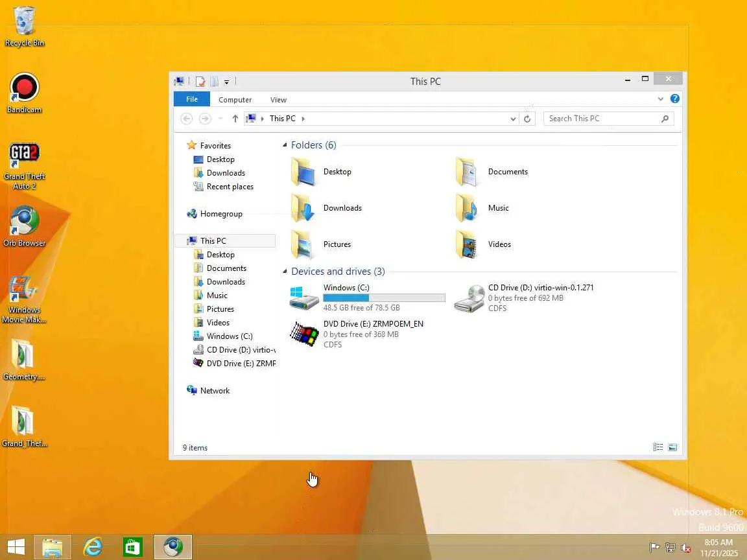Click the New folder icon in title bar
Image resolution: width=747 pixels, height=560 pixels.
pyautogui.click(x=215, y=82)
